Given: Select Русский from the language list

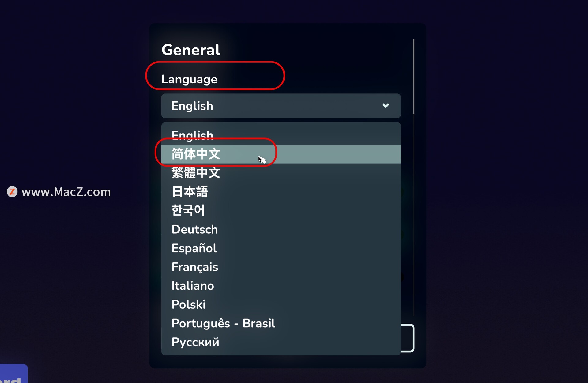Looking at the screenshot, I should click(195, 342).
